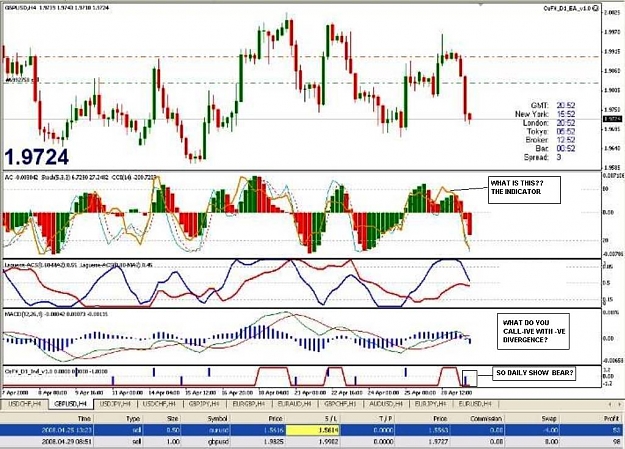Sort trades by Profit column header
Screen dimensions: 625x449
pos(613,418)
